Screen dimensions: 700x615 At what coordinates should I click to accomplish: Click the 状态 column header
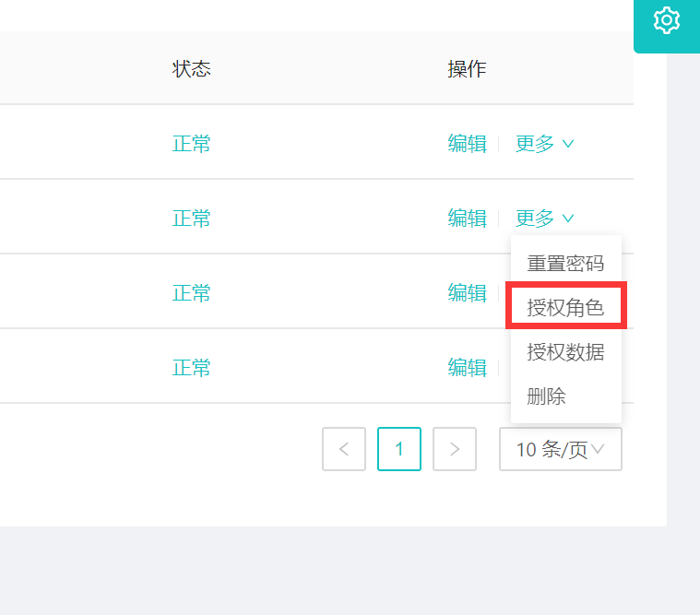coord(192,69)
